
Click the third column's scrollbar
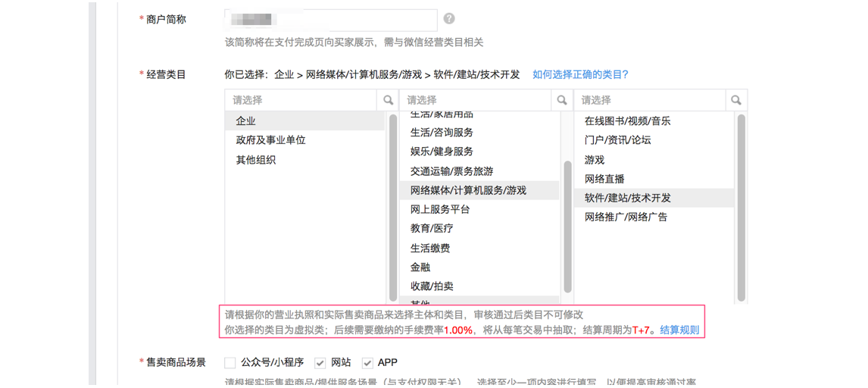742,208
